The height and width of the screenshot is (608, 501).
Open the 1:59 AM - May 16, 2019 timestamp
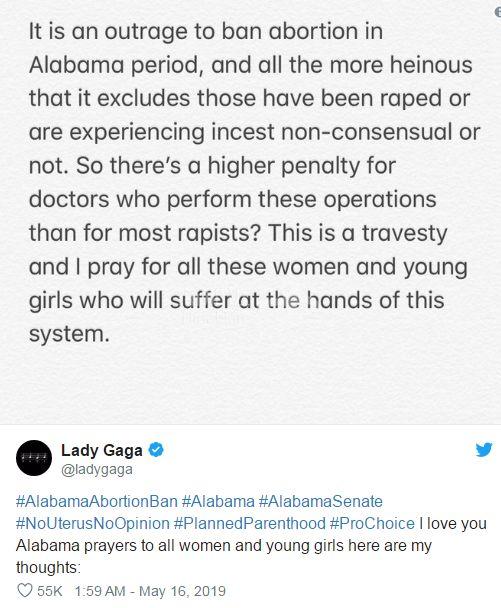[x=150, y=591]
